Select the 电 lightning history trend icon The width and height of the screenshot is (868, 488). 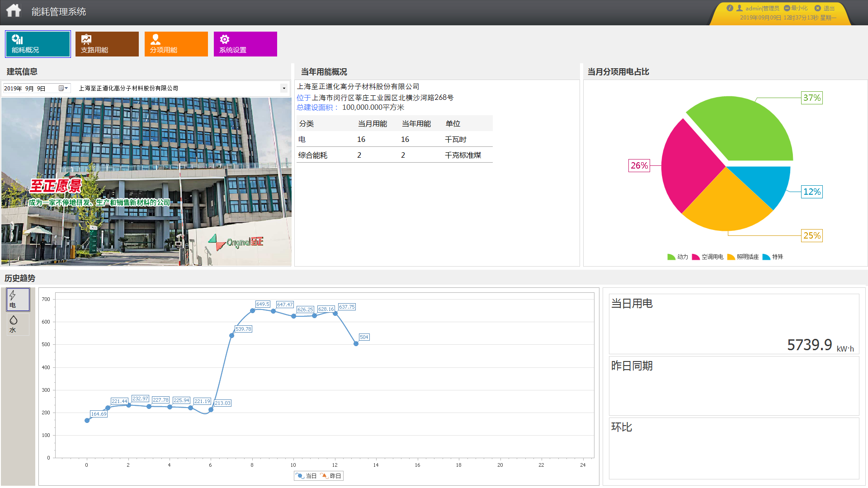[x=18, y=300]
